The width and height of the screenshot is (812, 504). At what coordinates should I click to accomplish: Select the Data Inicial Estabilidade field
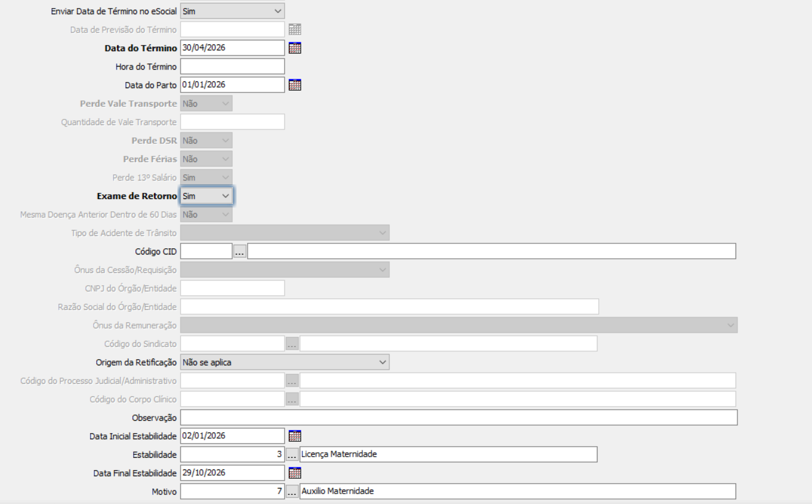pos(232,436)
